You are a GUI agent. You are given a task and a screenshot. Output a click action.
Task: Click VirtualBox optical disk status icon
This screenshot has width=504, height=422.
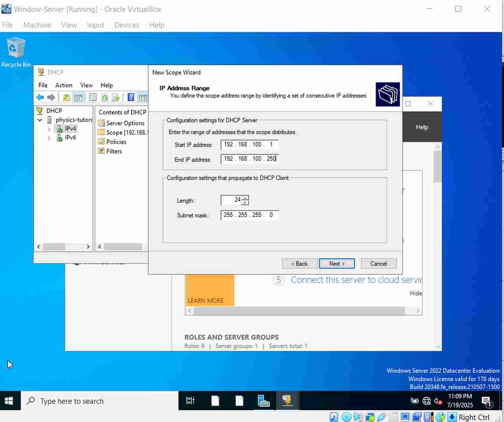pyautogui.click(x=346, y=417)
